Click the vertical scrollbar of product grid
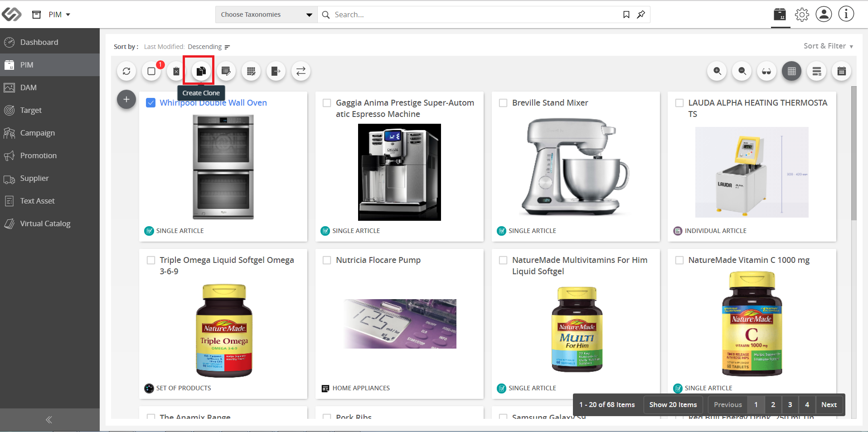 854,153
